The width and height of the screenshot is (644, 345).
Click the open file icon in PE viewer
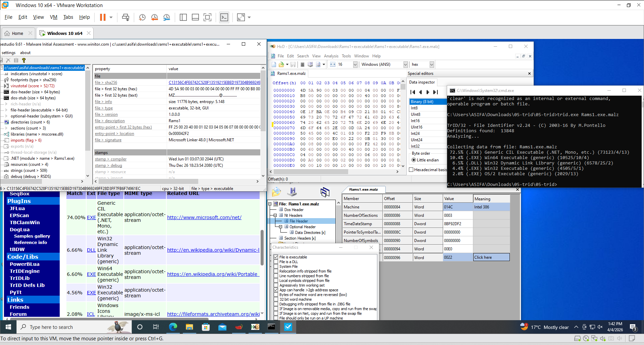tap(276, 192)
